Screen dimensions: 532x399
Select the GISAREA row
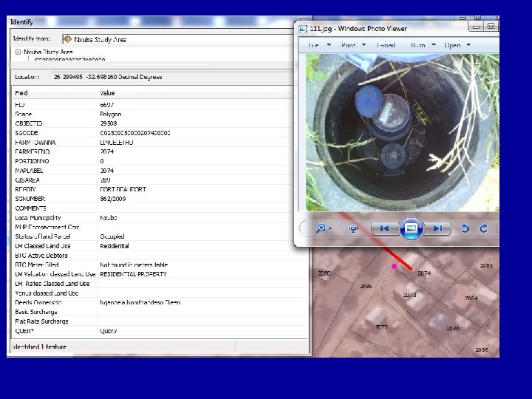pyautogui.click(x=160, y=180)
